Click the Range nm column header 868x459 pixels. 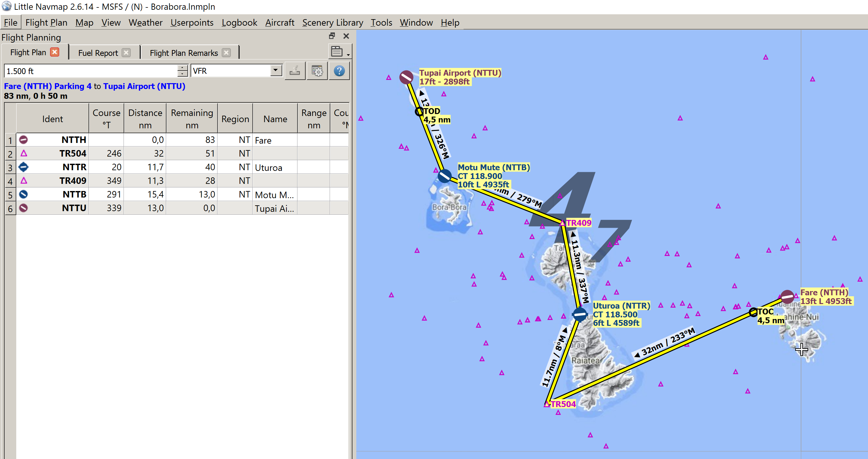314,119
